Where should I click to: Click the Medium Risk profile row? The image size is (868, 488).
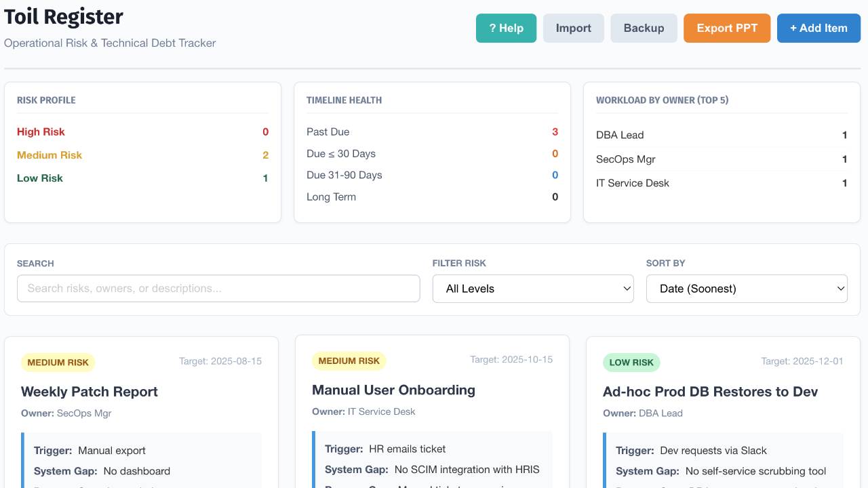click(x=142, y=155)
